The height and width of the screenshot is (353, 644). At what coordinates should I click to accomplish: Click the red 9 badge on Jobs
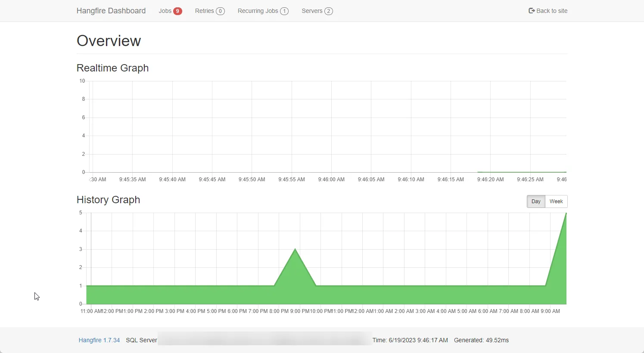tap(177, 11)
